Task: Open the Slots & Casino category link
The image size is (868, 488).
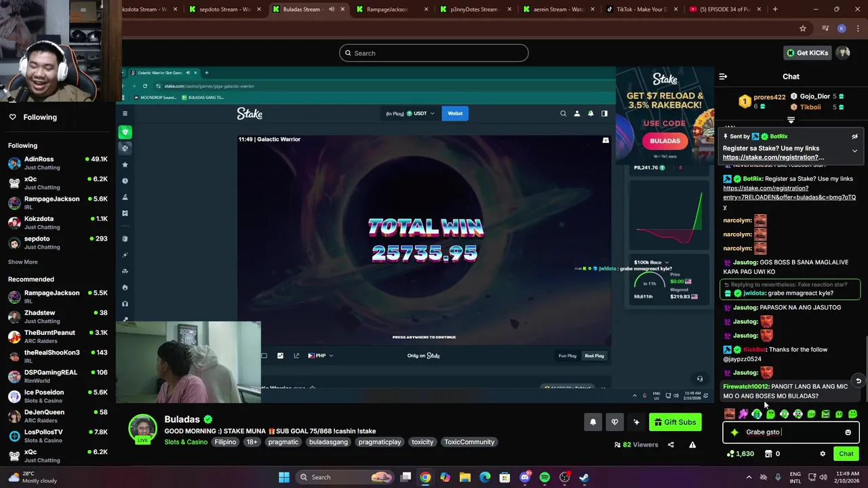Action: pyautogui.click(x=186, y=442)
